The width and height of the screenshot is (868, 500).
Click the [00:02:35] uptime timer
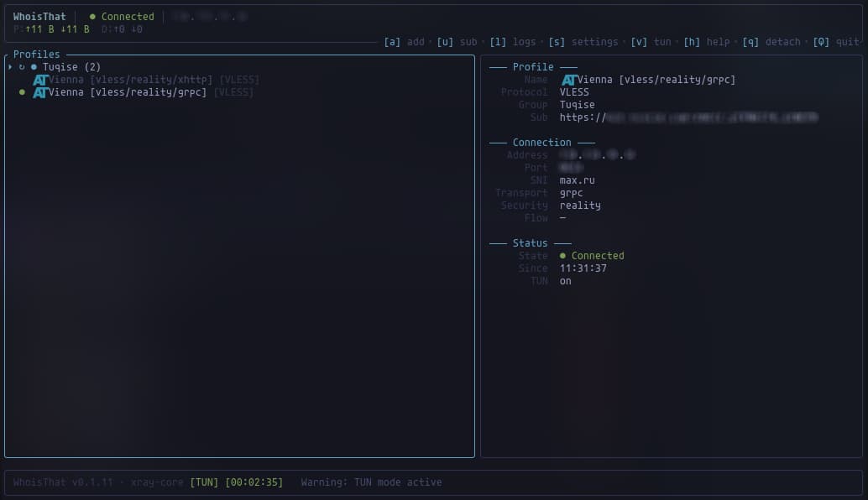point(254,482)
